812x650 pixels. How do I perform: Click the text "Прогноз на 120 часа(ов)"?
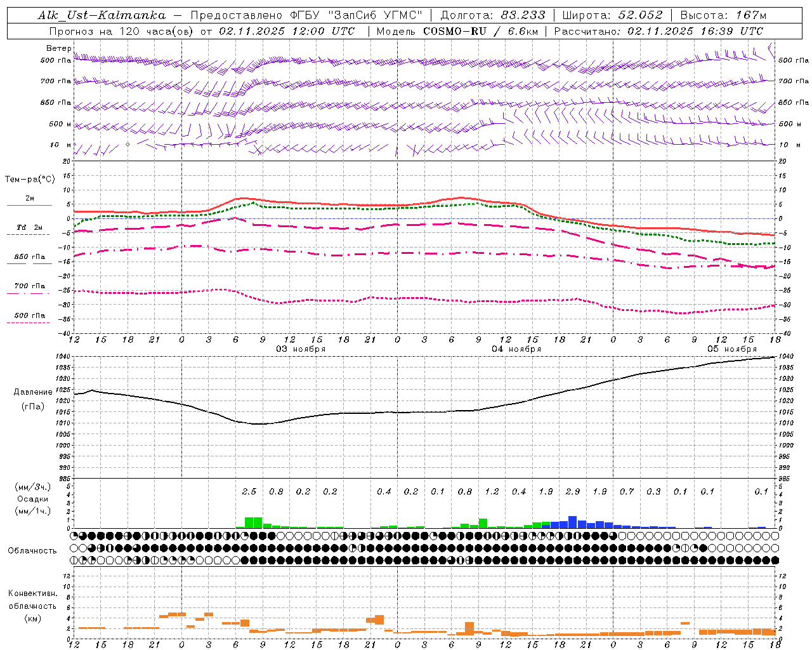click(x=122, y=31)
